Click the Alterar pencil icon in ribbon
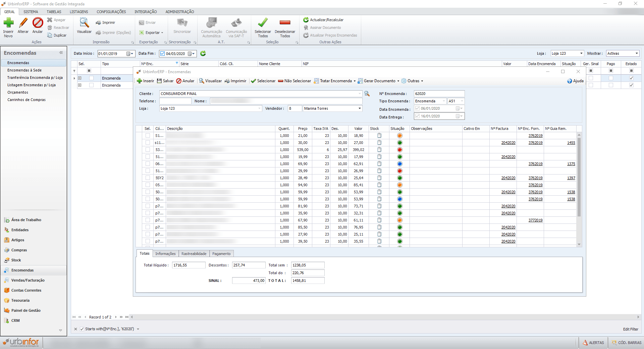The image size is (644, 349). click(23, 23)
